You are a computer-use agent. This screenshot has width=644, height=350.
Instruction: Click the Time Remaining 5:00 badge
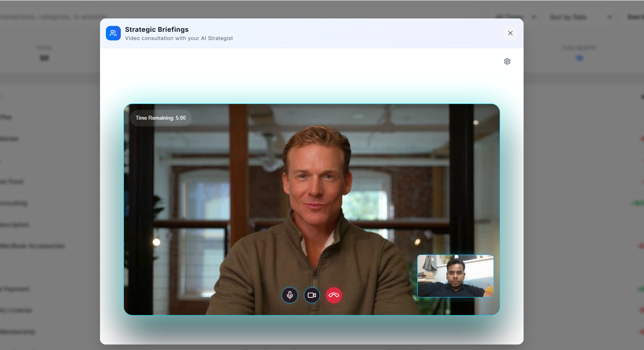161,118
